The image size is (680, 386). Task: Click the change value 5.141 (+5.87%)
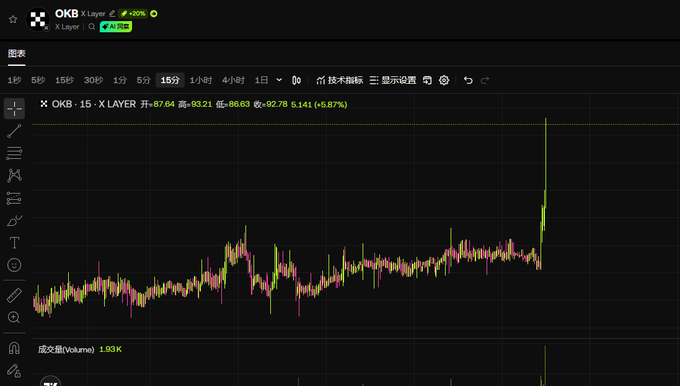tap(319, 105)
